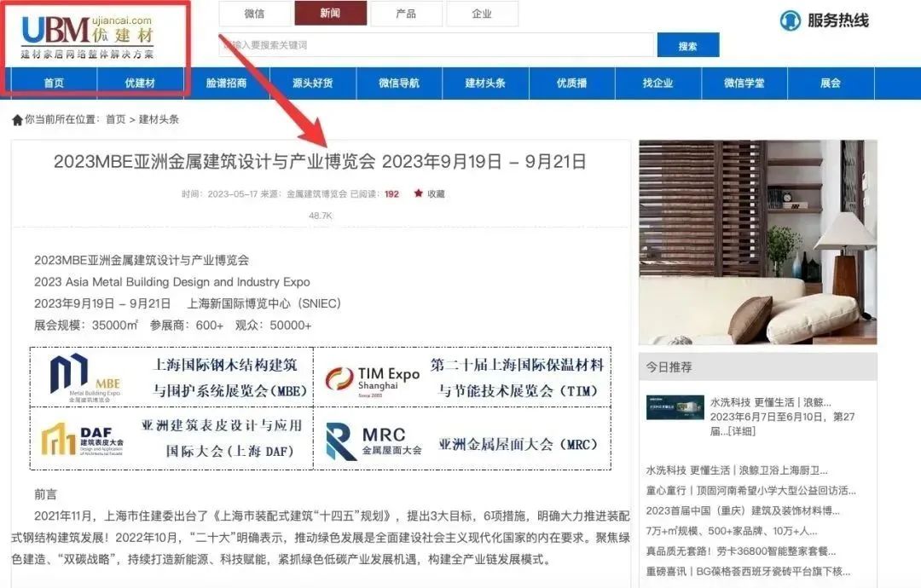The height and width of the screenshot is (588, 921).
Task: Click the 48.7K text under article info
Action: point(321,216)
